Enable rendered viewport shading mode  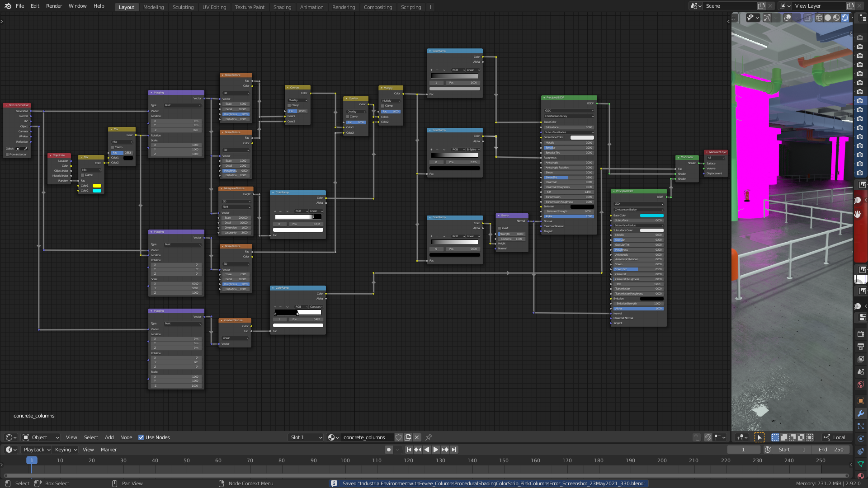tap(845, 18)
